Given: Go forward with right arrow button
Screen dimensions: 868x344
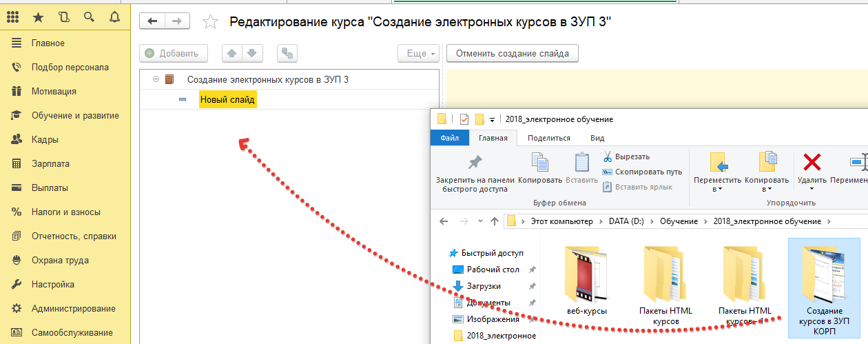Looking at the screenshot, I should [x=178, y=21].
